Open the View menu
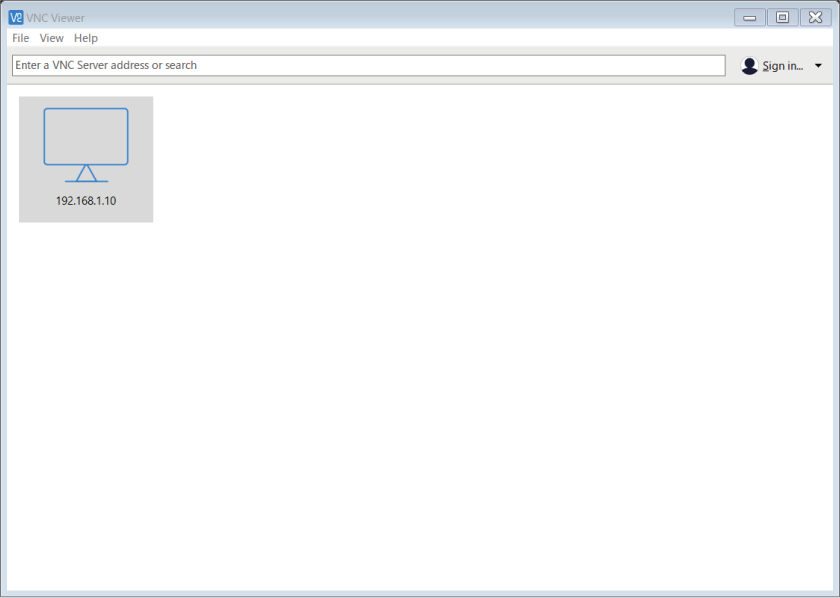840x598 pixels. pos(51,38)
